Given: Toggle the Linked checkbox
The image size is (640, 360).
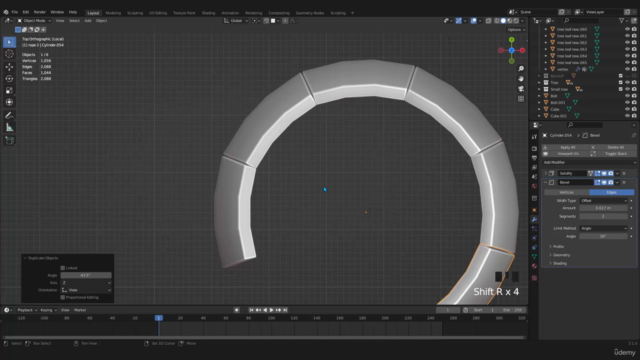Looking at the screenshot, I should (x=63, y=268).
